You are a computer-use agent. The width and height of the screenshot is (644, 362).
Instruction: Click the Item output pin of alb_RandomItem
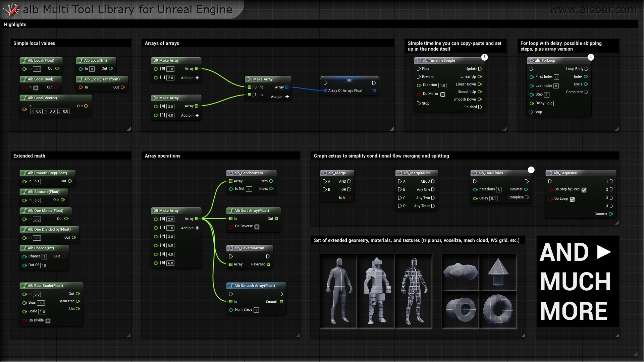pos(271,181)
